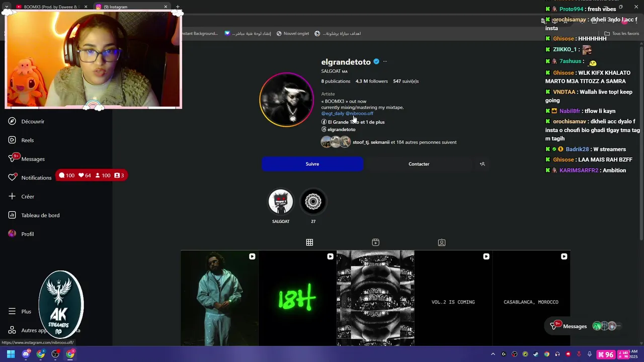Close the Instagram browser tab
Viewport: 644px width, 362px height.
point(166,7)
